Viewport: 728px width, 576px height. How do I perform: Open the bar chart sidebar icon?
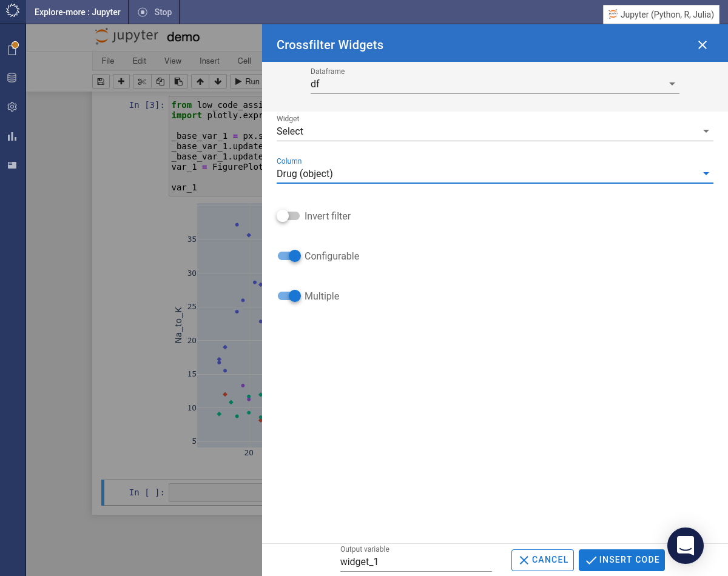(12, 136)
